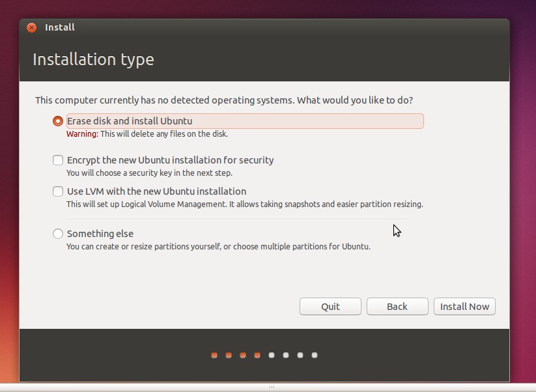Click the Quit button
This screenshot has height=392, width=536.
click(x=330, y=306)
